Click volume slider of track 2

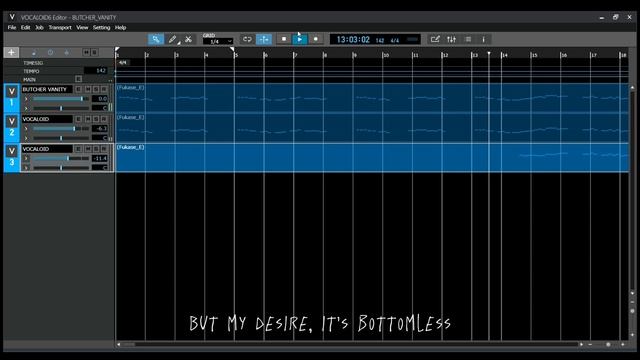(61, 129)
